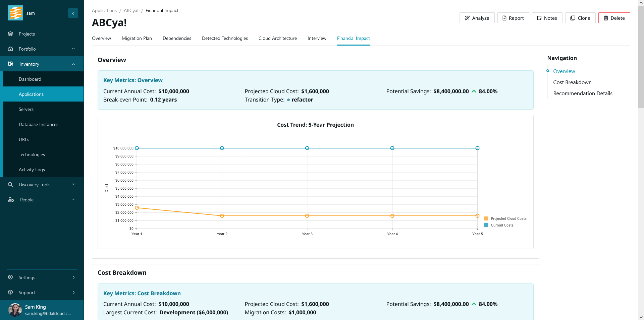Viewport: 644px width, 320px height.
Task: Click the Year 1 projected cost data point
Action: (x=137, y=208)
